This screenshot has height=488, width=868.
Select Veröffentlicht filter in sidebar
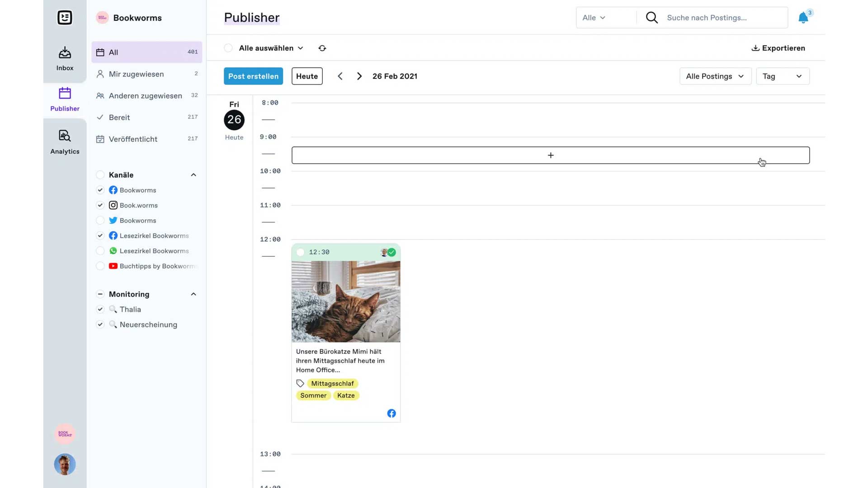click(x=133, y=139)
